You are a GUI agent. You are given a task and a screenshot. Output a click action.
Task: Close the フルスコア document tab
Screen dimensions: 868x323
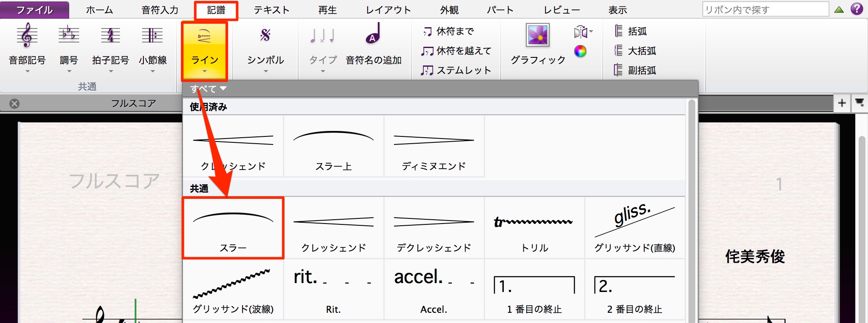[x=14, y=104]
